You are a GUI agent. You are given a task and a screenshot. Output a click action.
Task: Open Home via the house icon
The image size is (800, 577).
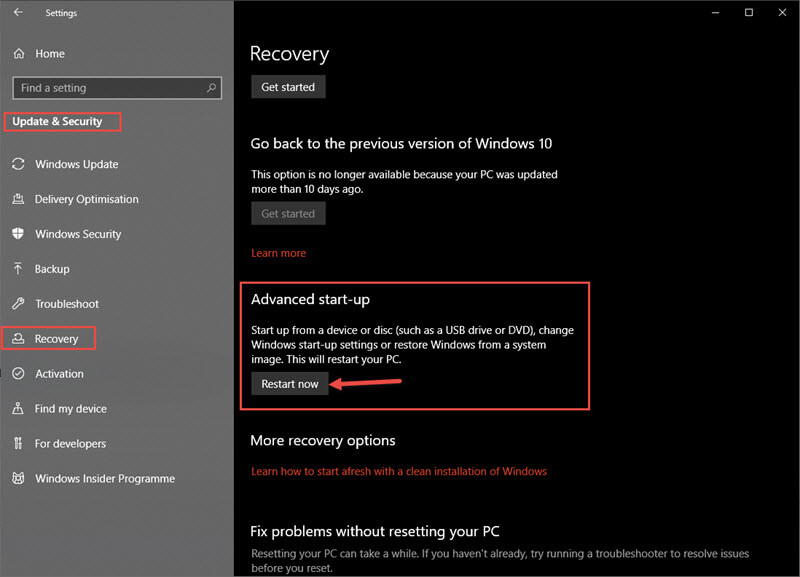coord(19,54)
